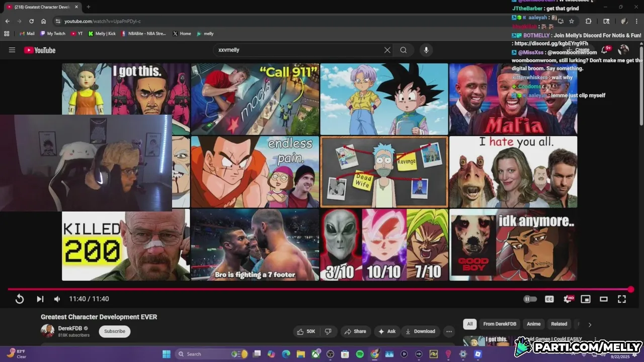Replay the finished video

point(20,299)
